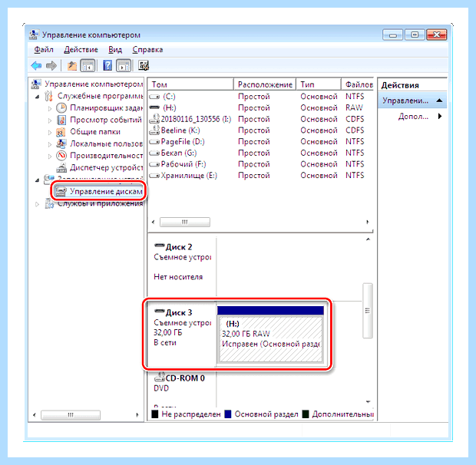The width and height of the screenshot is (476, 465).
Task: Click the Служебные программы tools icon
Action: 48,96
